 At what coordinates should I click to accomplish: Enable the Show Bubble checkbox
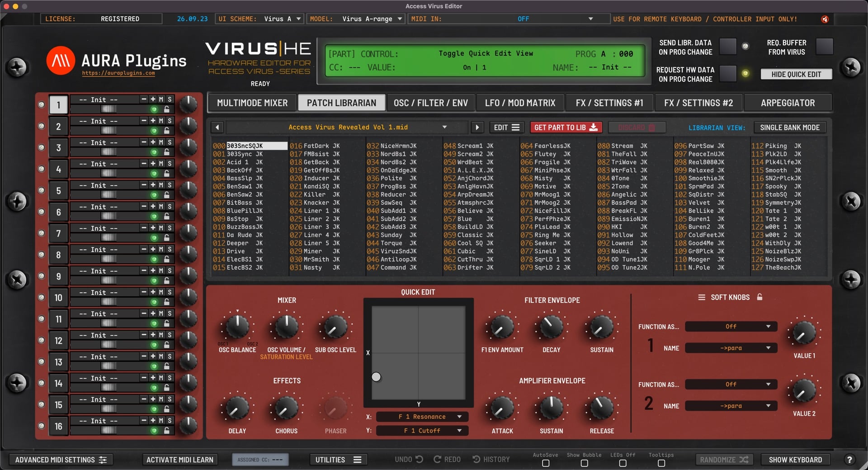pos(584,463)
